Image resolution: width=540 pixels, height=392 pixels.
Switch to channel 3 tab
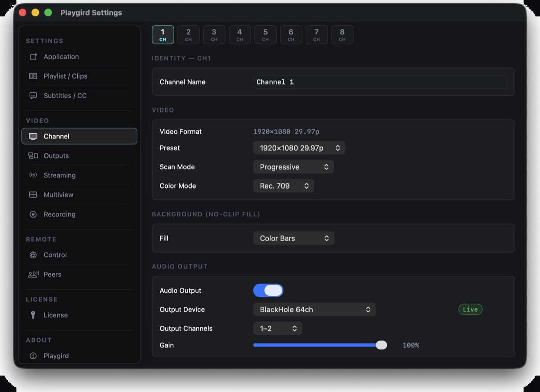214,35
